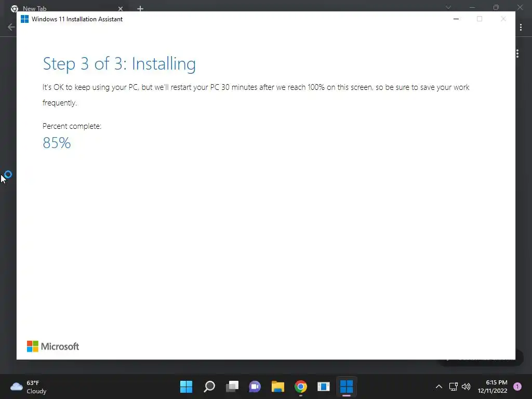532x399 pixels.
Task: Show hidden system tray icons
Action: coord(438,387)
